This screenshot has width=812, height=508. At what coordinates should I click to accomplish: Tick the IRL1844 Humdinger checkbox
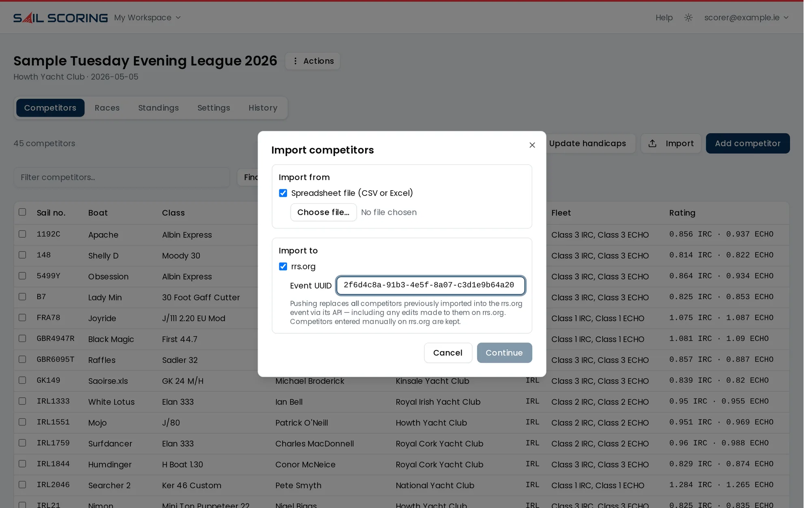(22, 464)
